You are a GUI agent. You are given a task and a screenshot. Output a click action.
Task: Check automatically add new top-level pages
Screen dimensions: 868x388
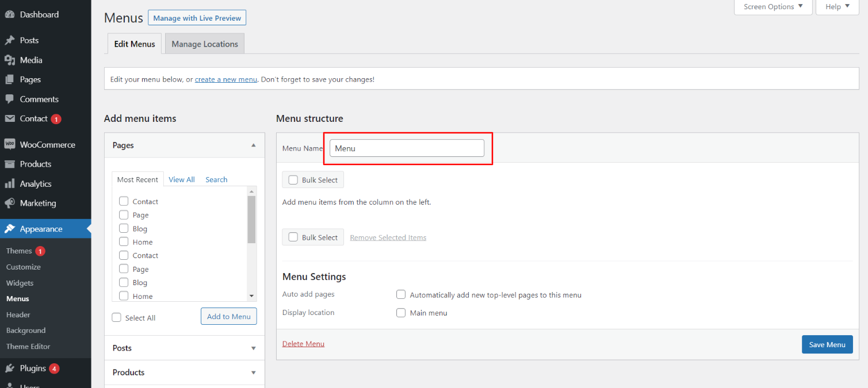(401, 295)
